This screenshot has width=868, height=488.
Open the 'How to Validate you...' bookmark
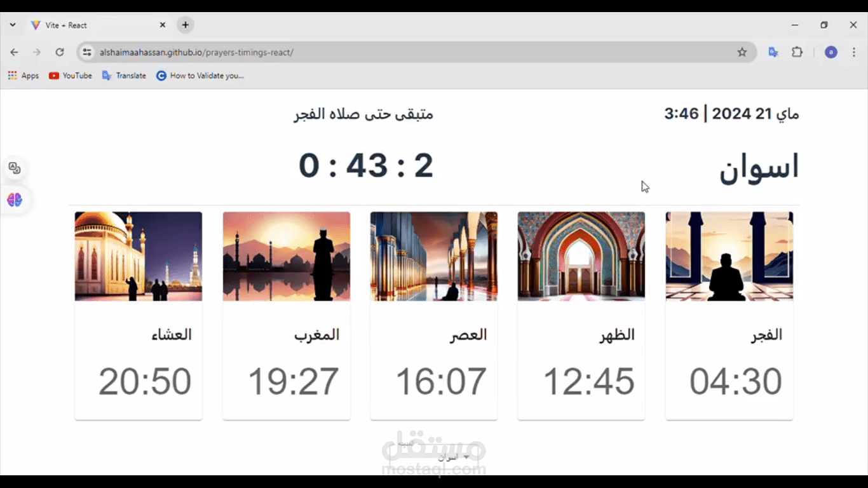200,76
